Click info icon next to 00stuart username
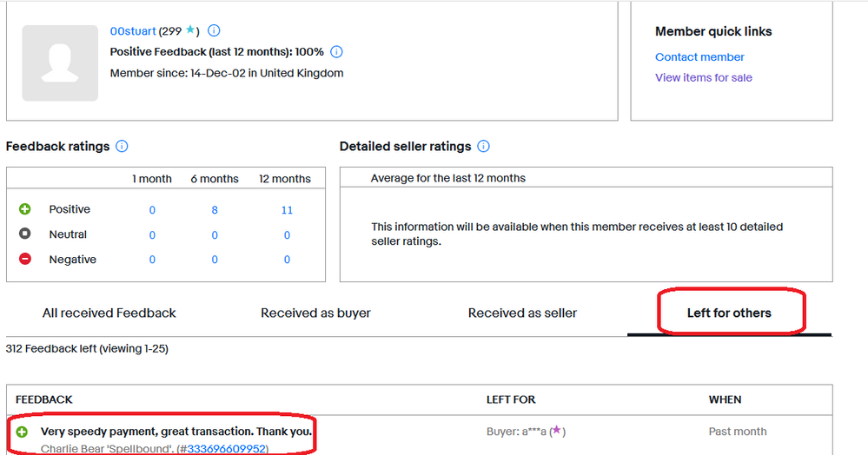868x455 pixels. tap(215, 31)
